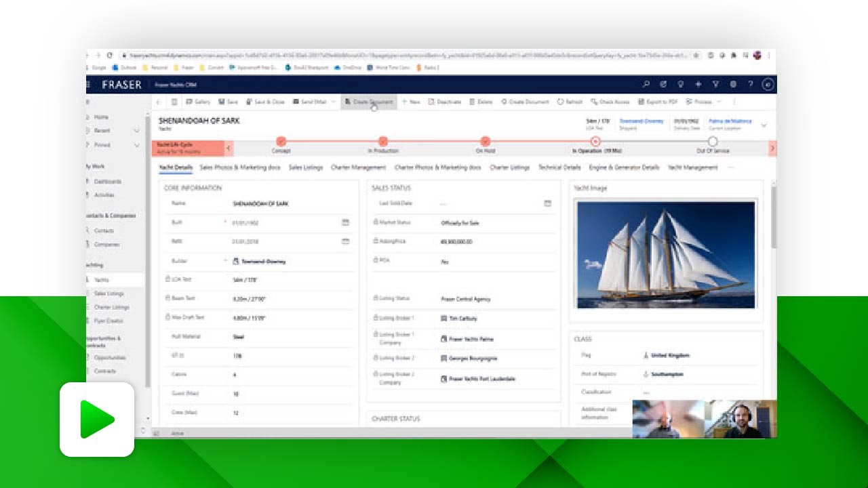Open the user profile circle in header
This screenshot has width=868, height=488.
click(x=768, y=84)
